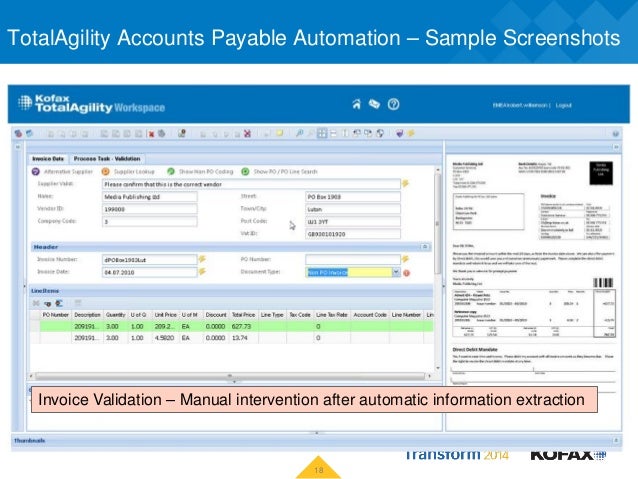Click the Logout link
The image size is (638, 479).
[564, 105]
